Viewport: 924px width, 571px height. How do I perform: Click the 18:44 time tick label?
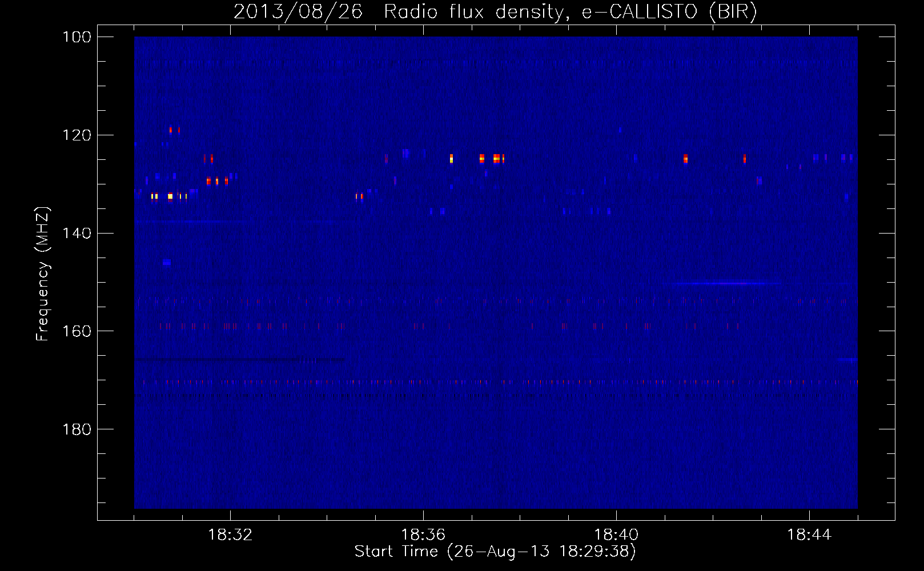tap(809, 535)
